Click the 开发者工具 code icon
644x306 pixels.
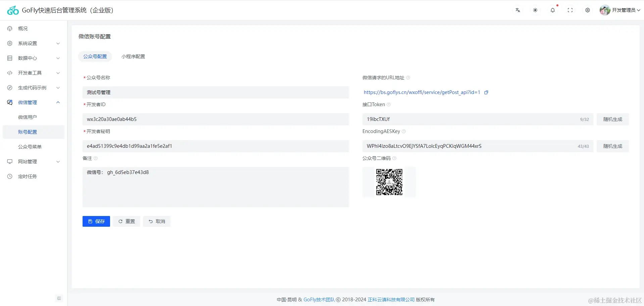pos(10,73)
